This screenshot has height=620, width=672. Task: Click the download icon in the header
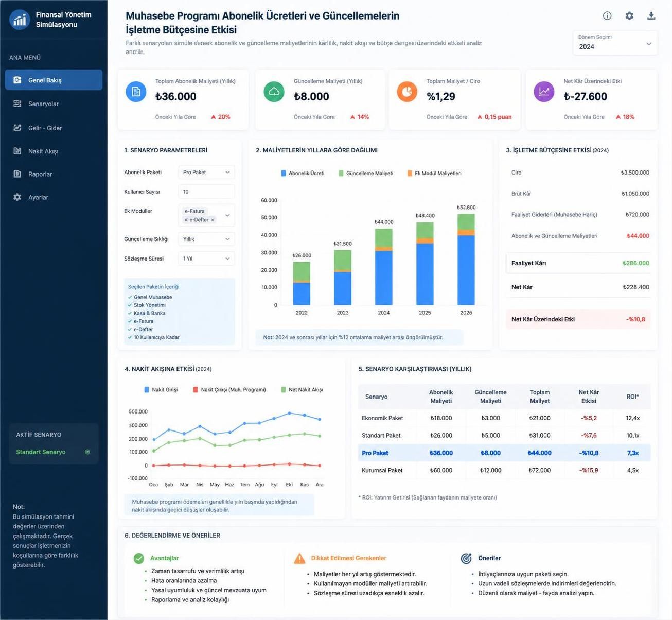651,15
